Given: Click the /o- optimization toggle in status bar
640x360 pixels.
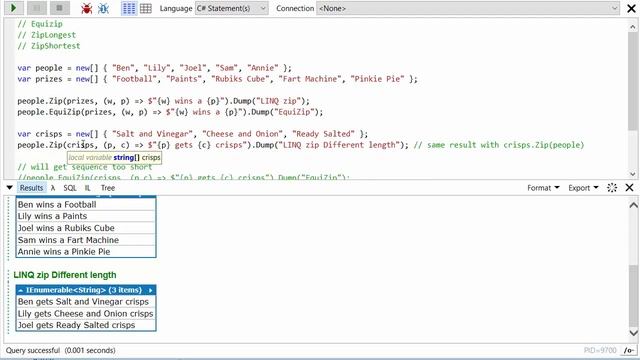Looking at the screenshot, I should [x=629, y=351].
